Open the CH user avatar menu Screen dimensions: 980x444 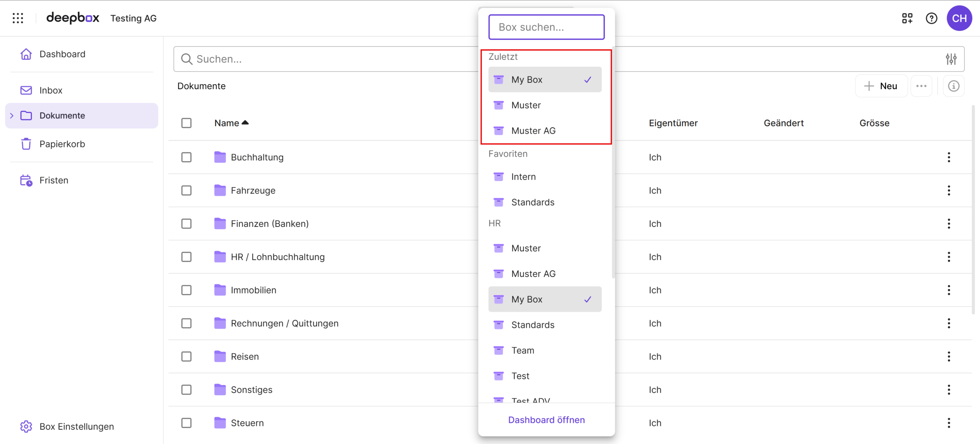(x=959, y=18)
